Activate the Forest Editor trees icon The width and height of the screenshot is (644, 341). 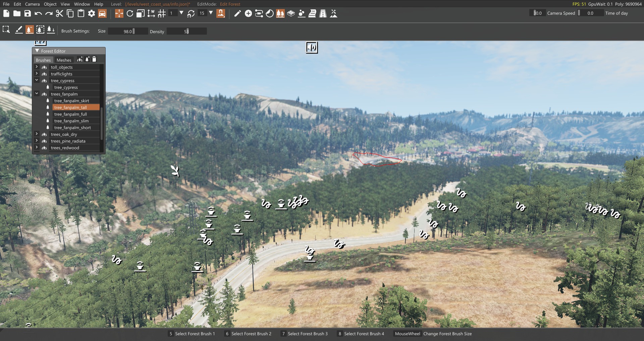280,13
